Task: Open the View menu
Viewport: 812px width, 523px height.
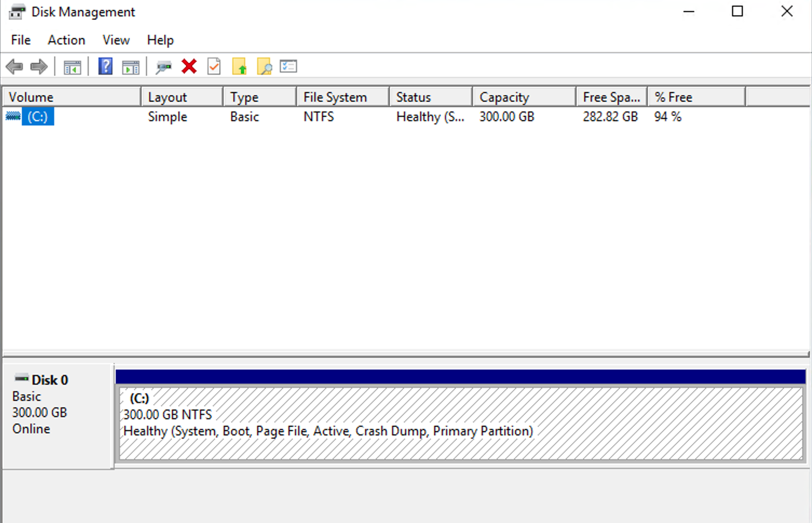Action: pos(116,40)
